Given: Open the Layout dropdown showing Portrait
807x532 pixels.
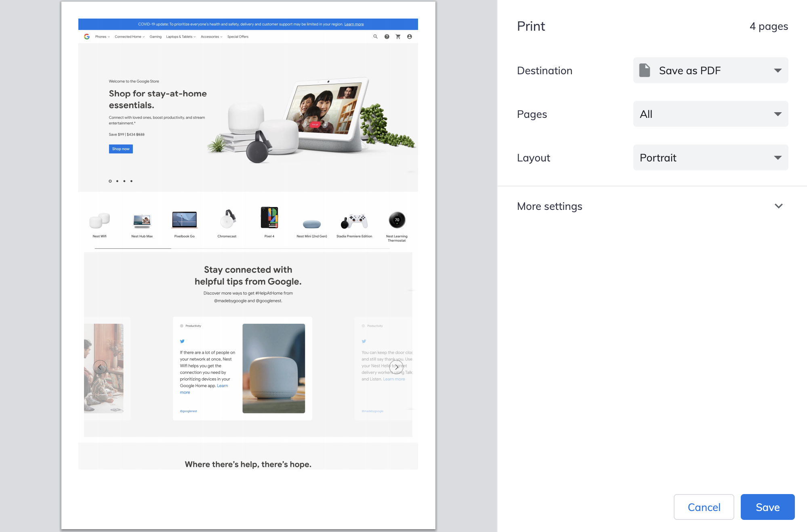Looking at the screenshot, I should [x=710, y=157].
